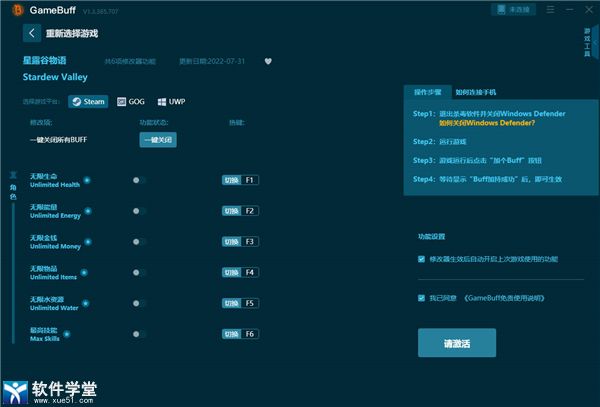The height and width of the screenshot is (407, 600).
Task: Click the switch hotkey button for F4
Action: pos(232,272)
